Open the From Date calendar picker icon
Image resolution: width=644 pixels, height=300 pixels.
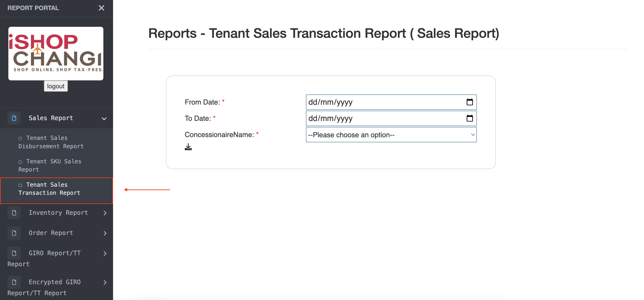click(x=470, y=102)
